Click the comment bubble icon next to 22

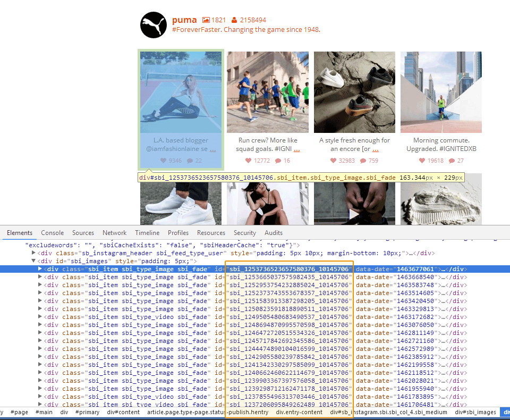click(x=190, y=161)
